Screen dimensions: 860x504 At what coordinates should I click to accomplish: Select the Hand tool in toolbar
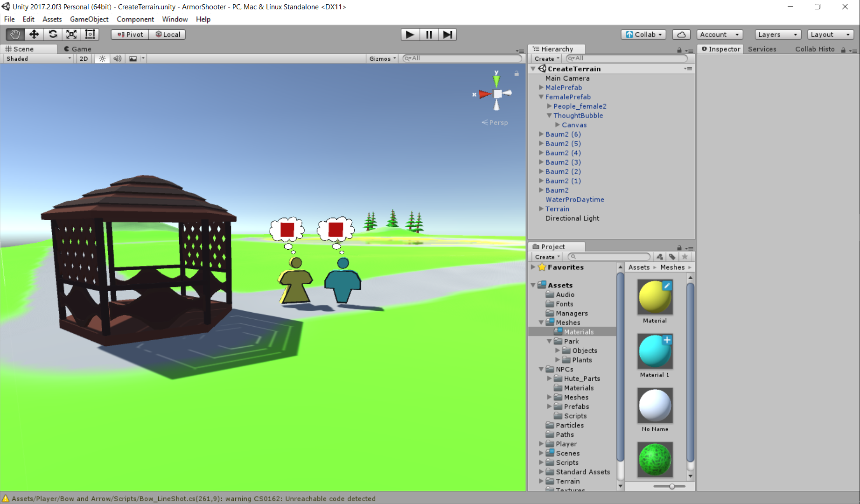tap(15, 35)
